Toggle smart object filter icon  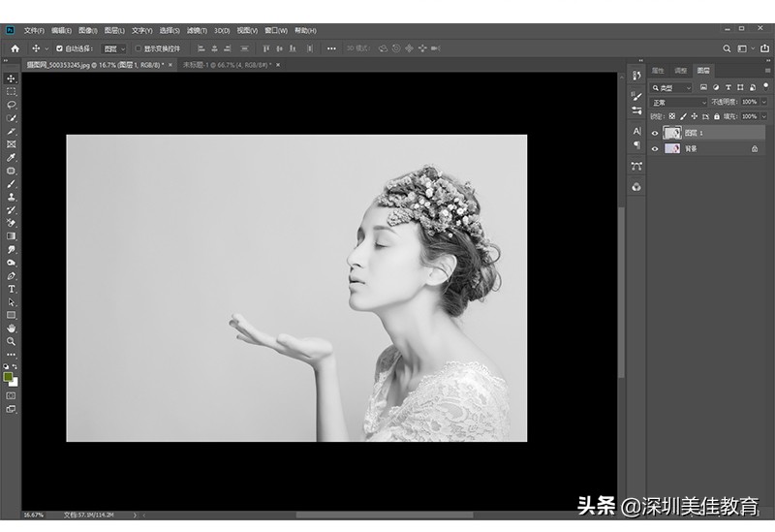pyautogui.click(x=753, y=87)
